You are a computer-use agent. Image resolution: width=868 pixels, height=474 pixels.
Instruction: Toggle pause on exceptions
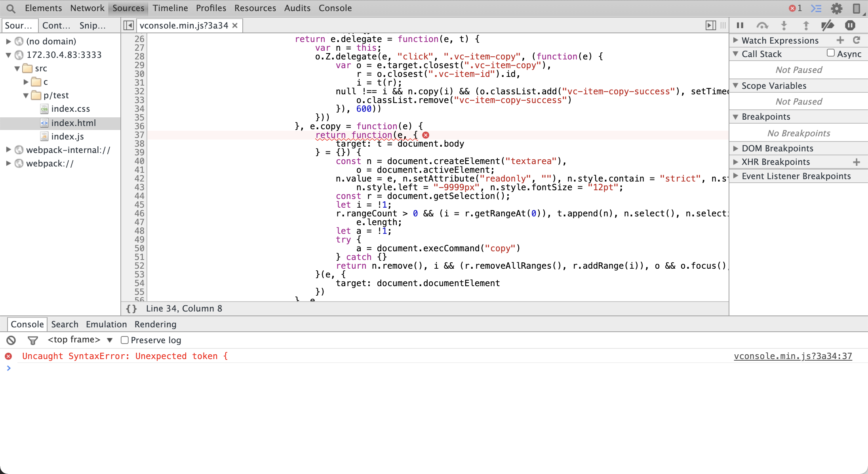pos(850,25)
